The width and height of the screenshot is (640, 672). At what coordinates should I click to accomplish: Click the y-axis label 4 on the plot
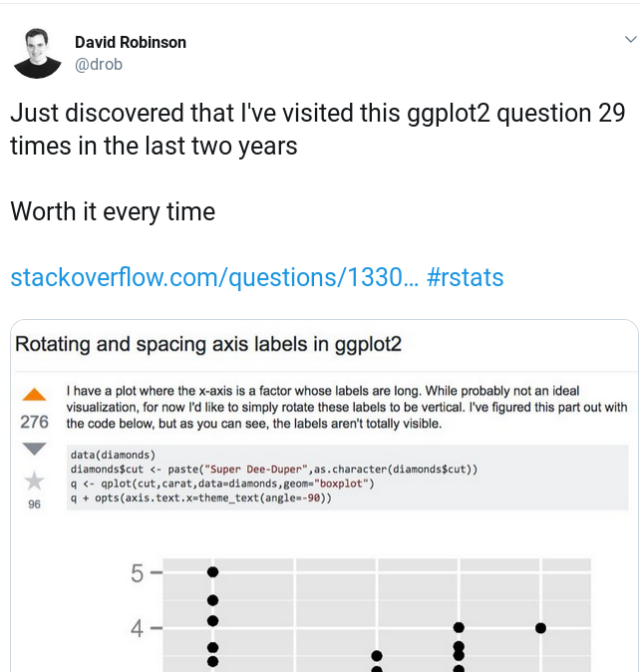(x=138, y=629)
